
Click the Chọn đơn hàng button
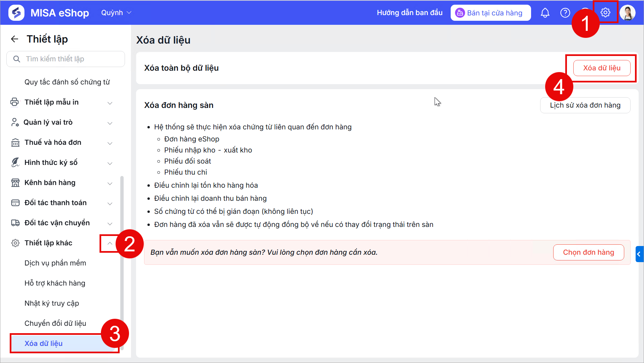(x=588, y=252)
